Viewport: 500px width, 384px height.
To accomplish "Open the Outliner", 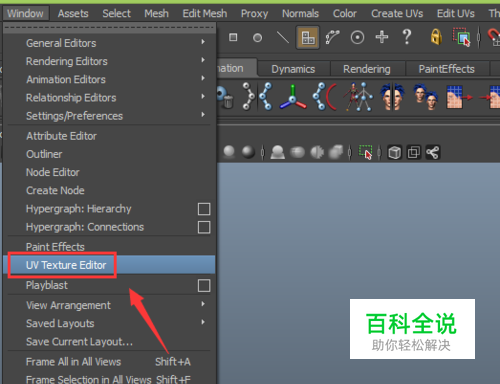I will pos(109,154).
